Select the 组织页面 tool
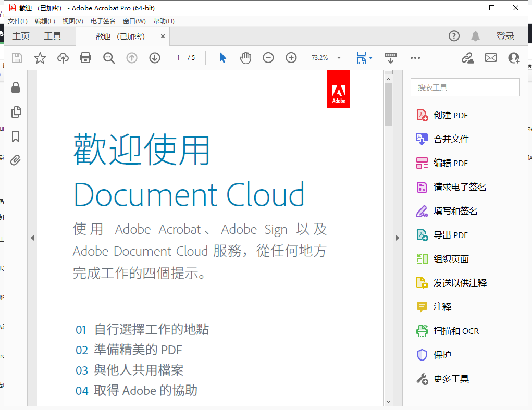Viewport: 532px width, 410px height. [442, 259]
